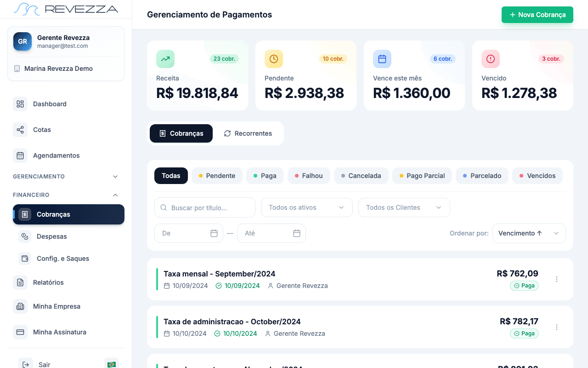Click the Sair logout icon
This screenshot has height=368, width=588.
click(26, 365)
